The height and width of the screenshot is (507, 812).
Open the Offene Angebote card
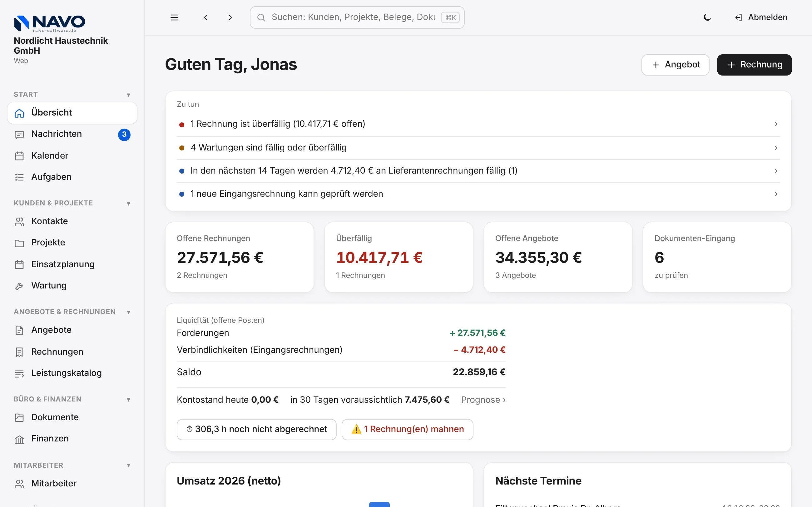pos(558,257)
